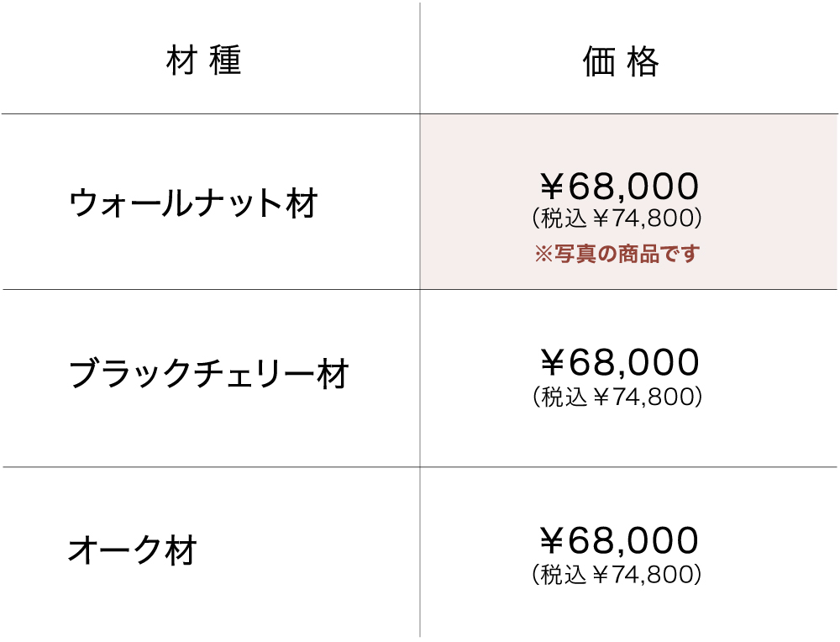The width and height of the screenshot is (840, 642).
Task: Click the 材種 column header
Action: coord(204,61)
